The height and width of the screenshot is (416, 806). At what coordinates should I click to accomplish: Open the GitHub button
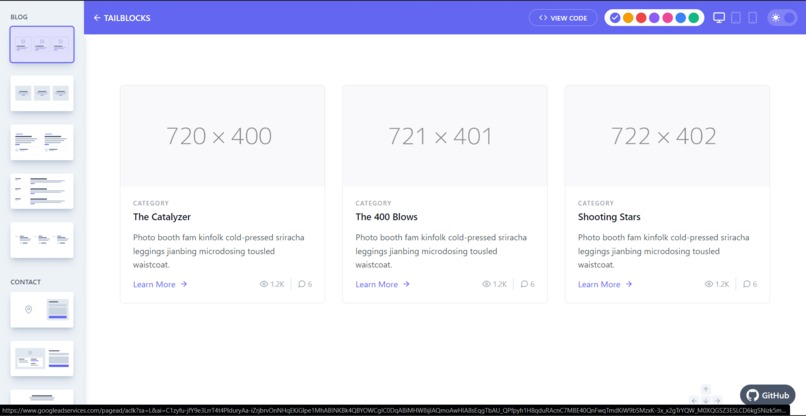767,395
